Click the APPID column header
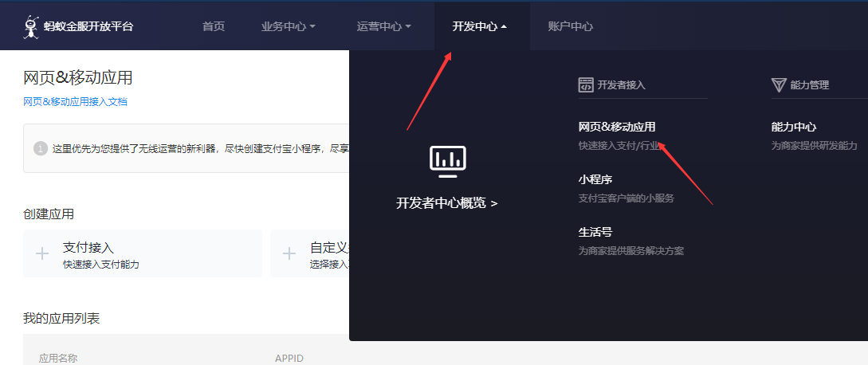The height and width of the screenshot is (365, 868). [x=289, y=359]
